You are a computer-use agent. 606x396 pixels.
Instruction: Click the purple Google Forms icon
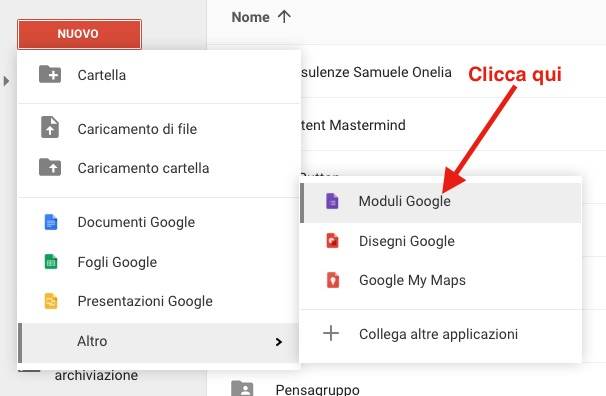tap(332, 201)
